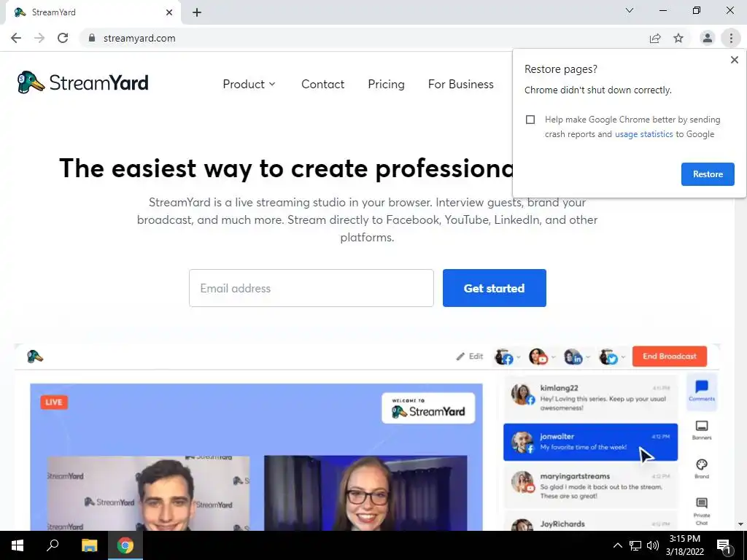Open the Pricing page
Screen dimensions: 747x560
386,85
